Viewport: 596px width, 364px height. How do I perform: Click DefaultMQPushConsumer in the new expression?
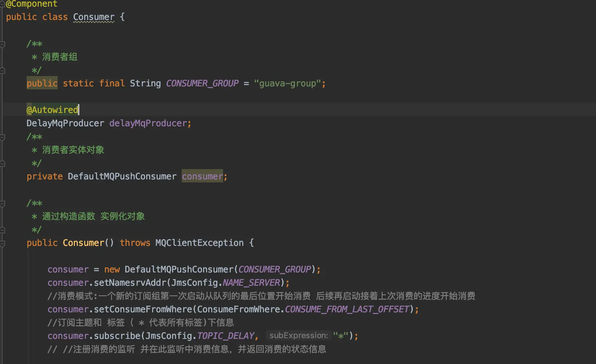[179, 269]
